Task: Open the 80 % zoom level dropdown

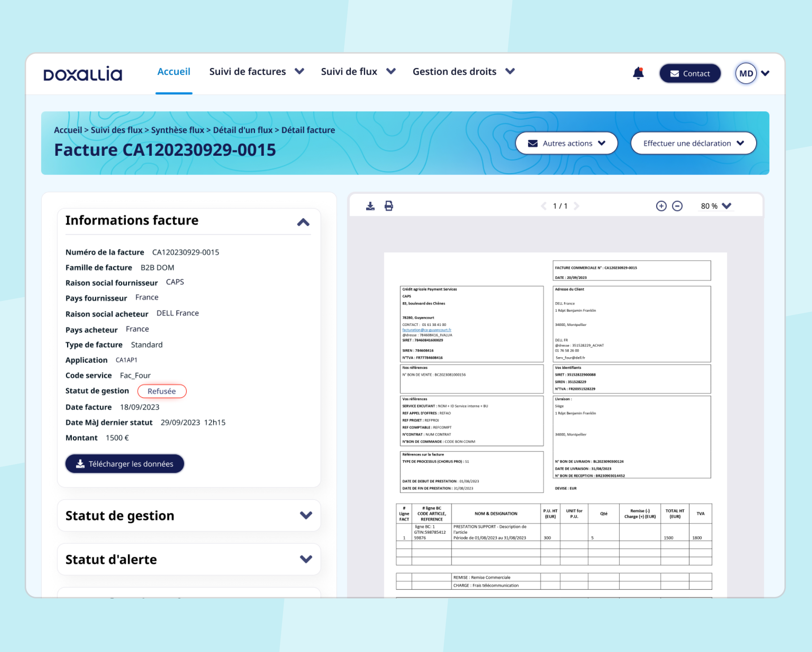Action: 716,206
